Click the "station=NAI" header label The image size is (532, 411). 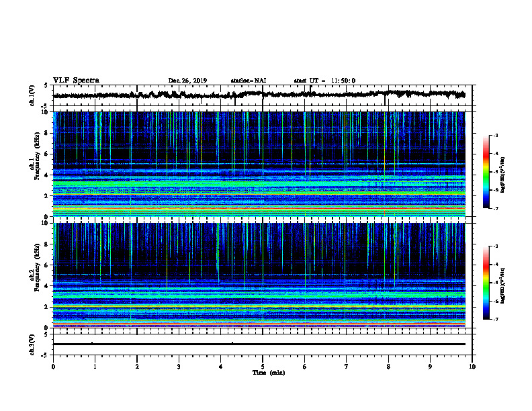(249, 81)
